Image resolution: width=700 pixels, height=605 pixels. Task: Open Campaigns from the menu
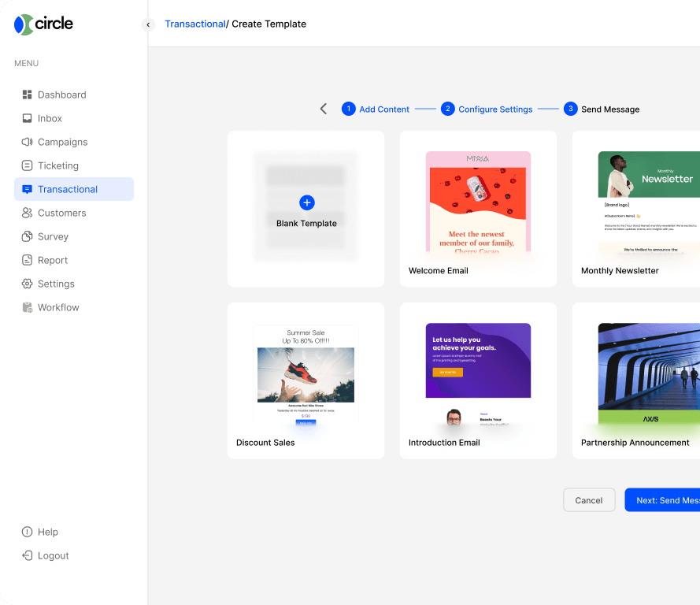pos(62,142)
